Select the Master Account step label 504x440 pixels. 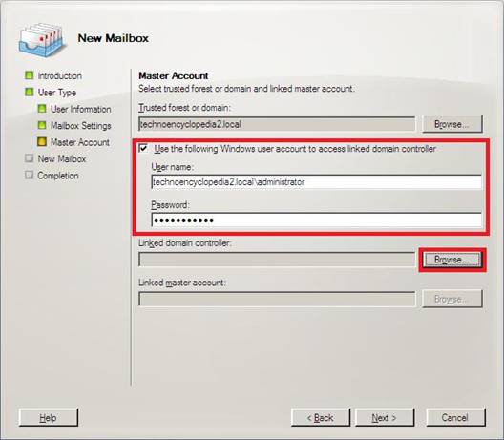(x=80, y=142)
